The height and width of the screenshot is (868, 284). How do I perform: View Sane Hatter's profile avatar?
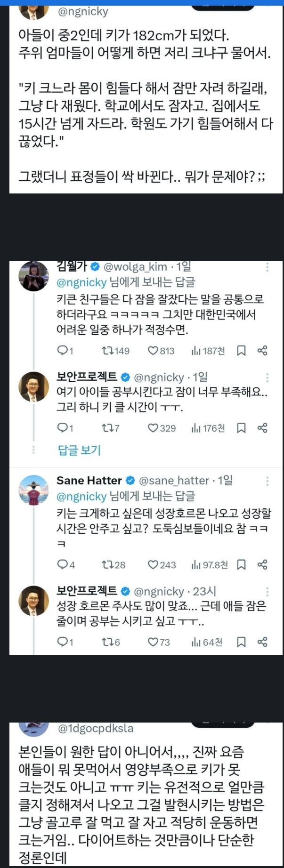tap(33, 490)
